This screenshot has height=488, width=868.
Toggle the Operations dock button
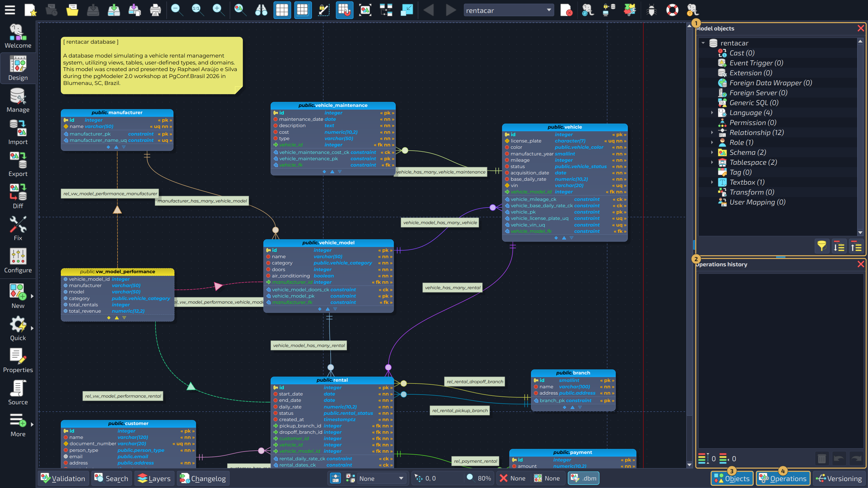[x=783, y=479]
